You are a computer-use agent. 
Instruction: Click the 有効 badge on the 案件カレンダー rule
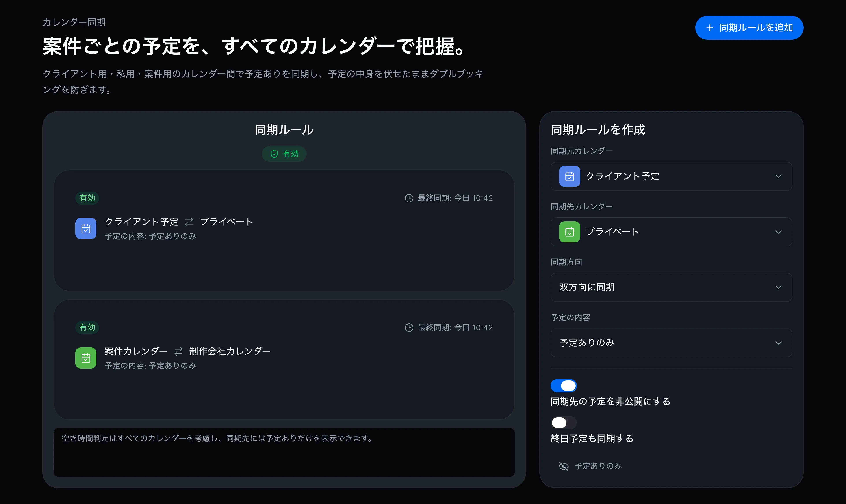point(87,327)
